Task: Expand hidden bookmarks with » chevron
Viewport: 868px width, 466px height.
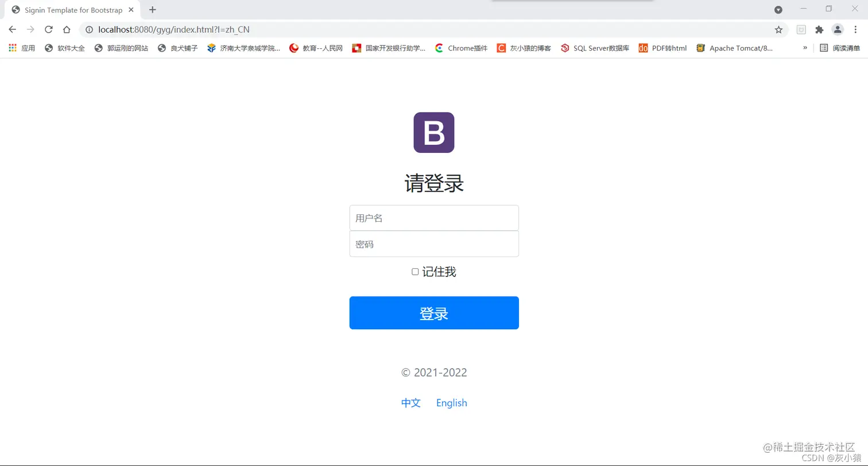Action: pyautogui.click(x=805, y=48)
